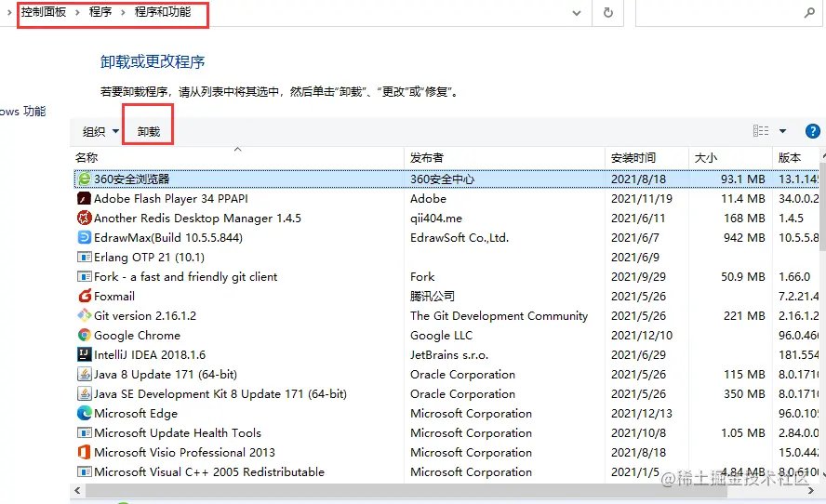Click install date 2021/12/10 cell
The width and height of the screenshot is (826, 504).
642,335
